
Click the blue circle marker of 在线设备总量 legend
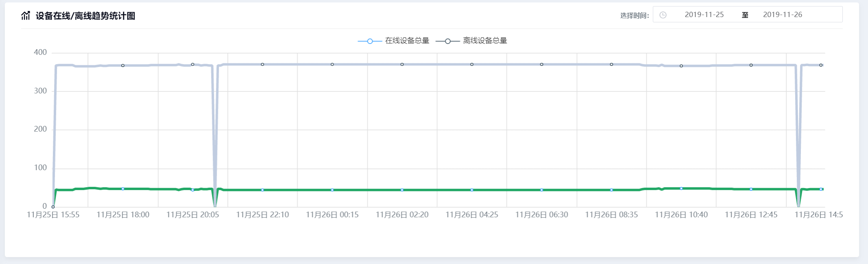pos(370,41)
